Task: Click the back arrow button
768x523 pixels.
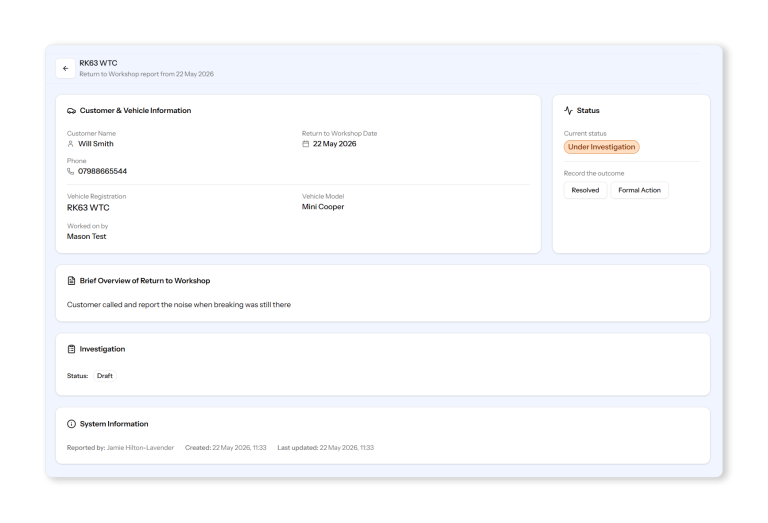Action: (66, 69)
